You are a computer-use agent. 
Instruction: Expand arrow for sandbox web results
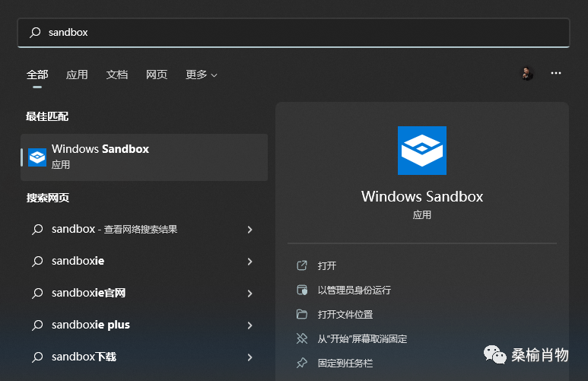coord(250,230)
